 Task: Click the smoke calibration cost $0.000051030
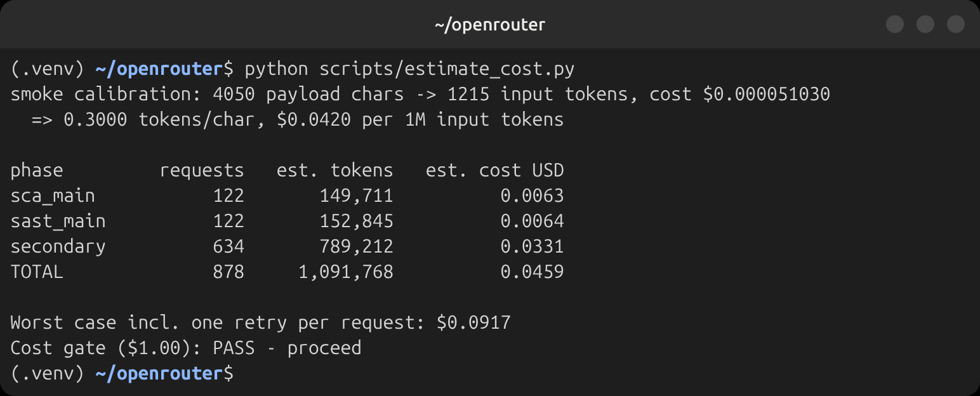pyautogui.click(x=766, y=94)
